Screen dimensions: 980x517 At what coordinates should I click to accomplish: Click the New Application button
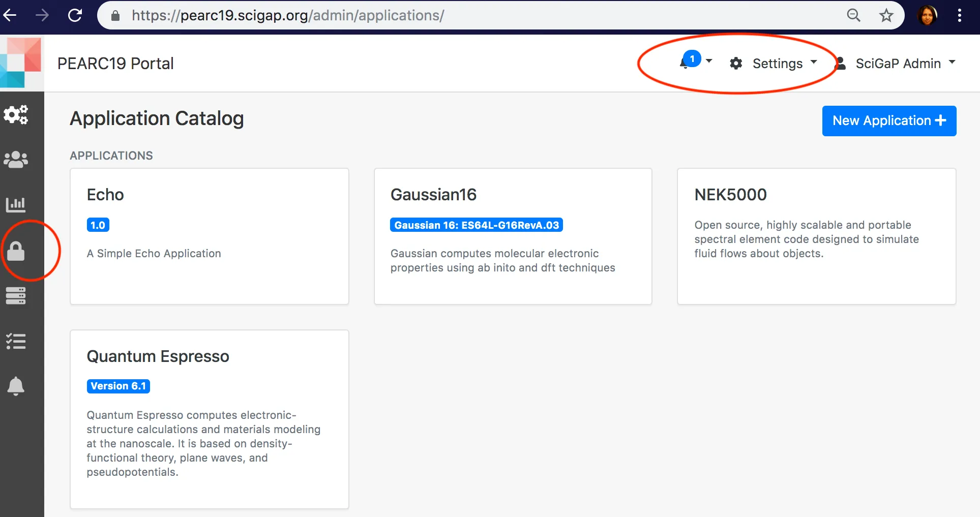(889, 121)
